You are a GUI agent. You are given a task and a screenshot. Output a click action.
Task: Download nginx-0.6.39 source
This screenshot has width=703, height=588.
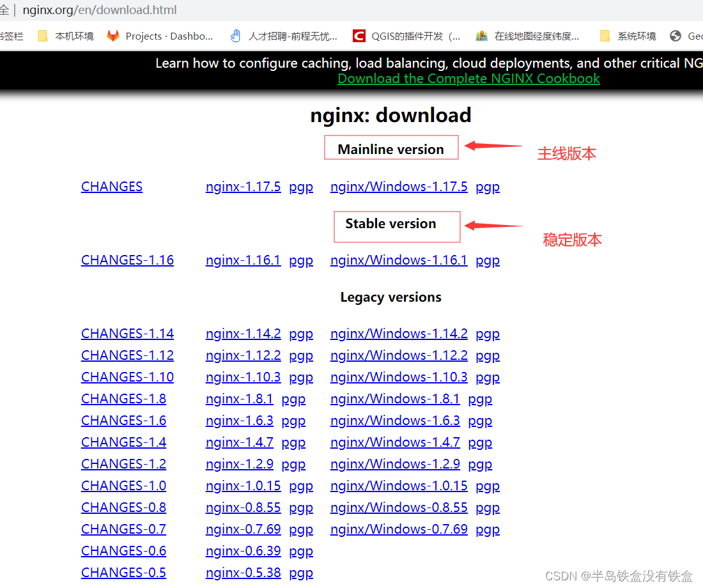pos(243,551)
